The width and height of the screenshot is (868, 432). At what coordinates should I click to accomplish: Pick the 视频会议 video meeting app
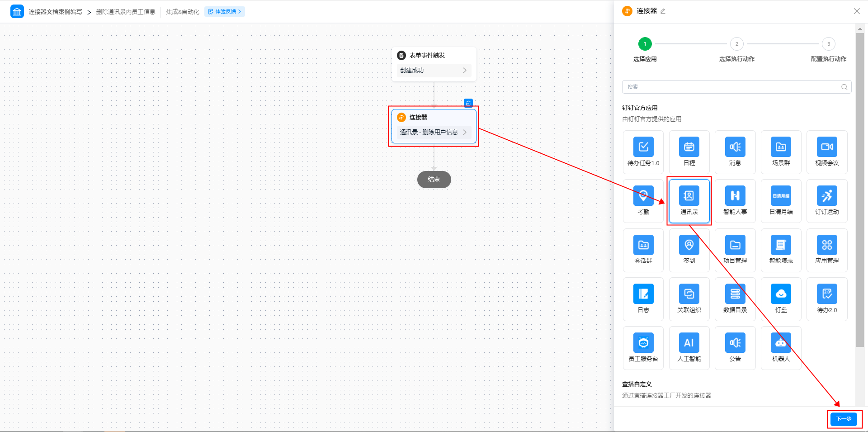pyautogui.click(x=827, y=152)
